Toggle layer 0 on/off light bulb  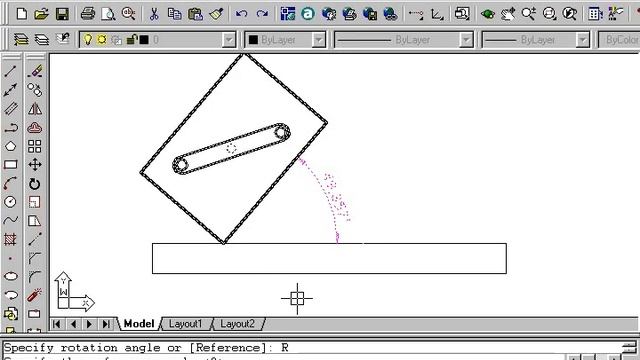(87, 40)
